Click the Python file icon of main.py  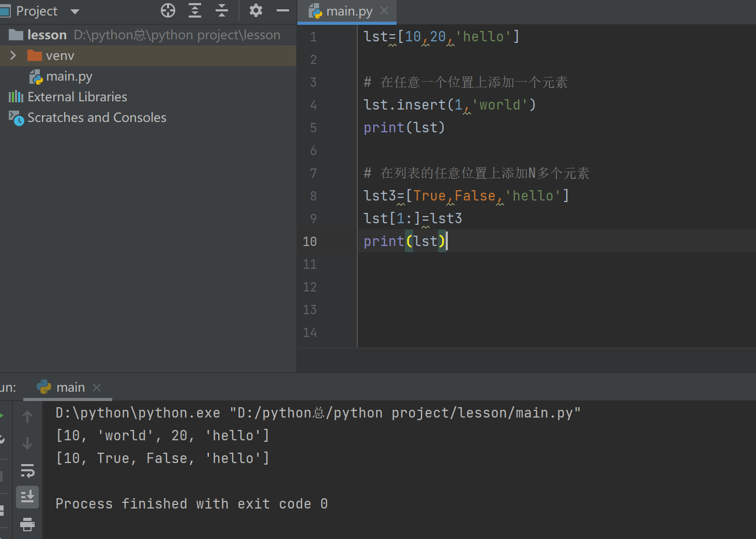36,77
